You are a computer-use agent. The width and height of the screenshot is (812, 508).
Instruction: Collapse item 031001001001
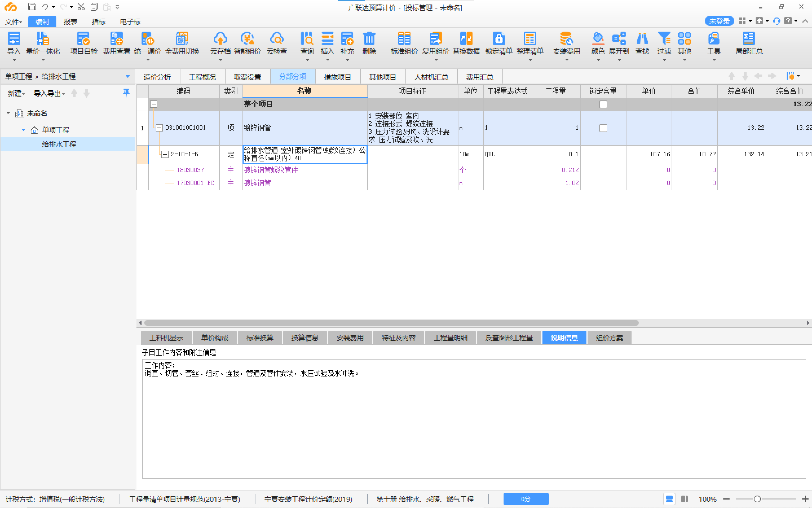tap(159, 128)
